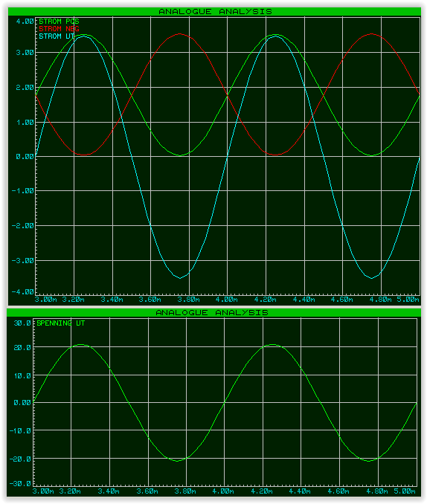The height and width of the screenshot is (504, 427).
Task: Click the 3.20m time label on lower graph
Action: point(70,492)
